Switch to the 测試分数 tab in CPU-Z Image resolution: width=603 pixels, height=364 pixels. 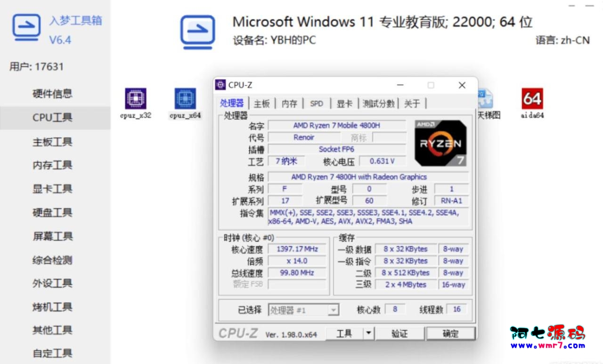click(379, 104)
